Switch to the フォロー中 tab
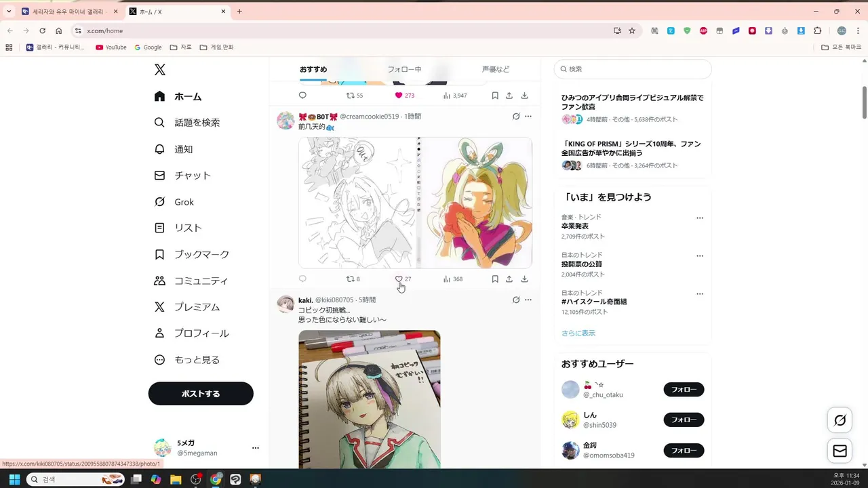Image resolution: width=868 pixels, height=488 pixels. 404,69
